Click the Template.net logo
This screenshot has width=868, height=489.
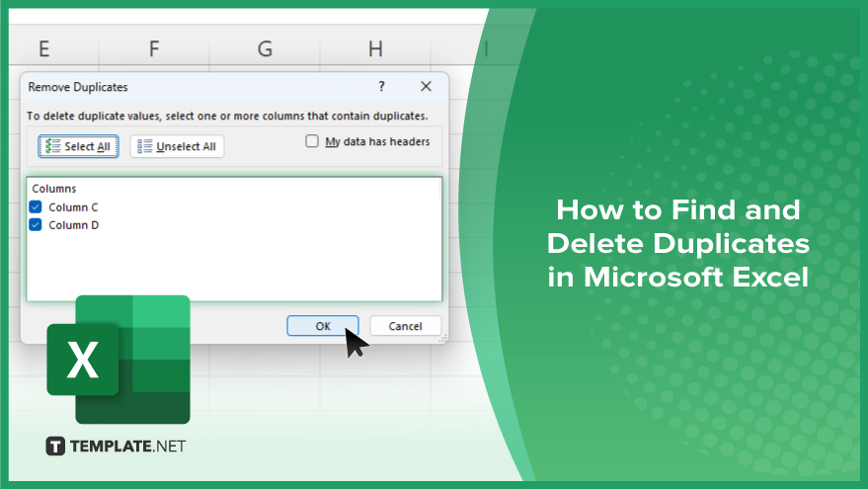116,446
